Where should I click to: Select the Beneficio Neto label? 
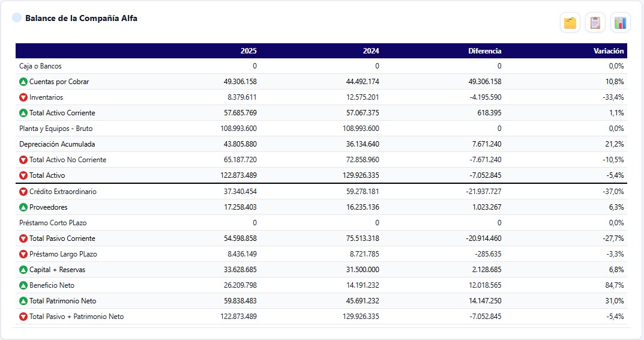click(52, 285)
